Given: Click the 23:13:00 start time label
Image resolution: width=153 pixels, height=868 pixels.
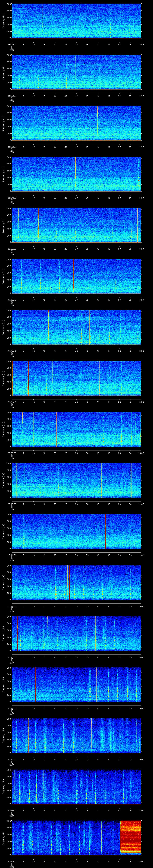Looking at the screenshot, I should (x=12, y=657).
